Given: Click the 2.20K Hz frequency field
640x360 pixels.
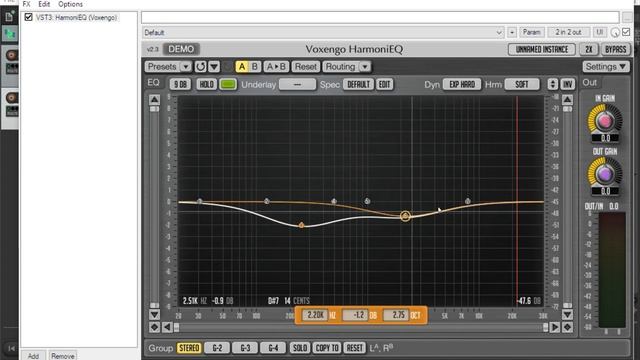Looking at the screenshot, I should point(316,315).
